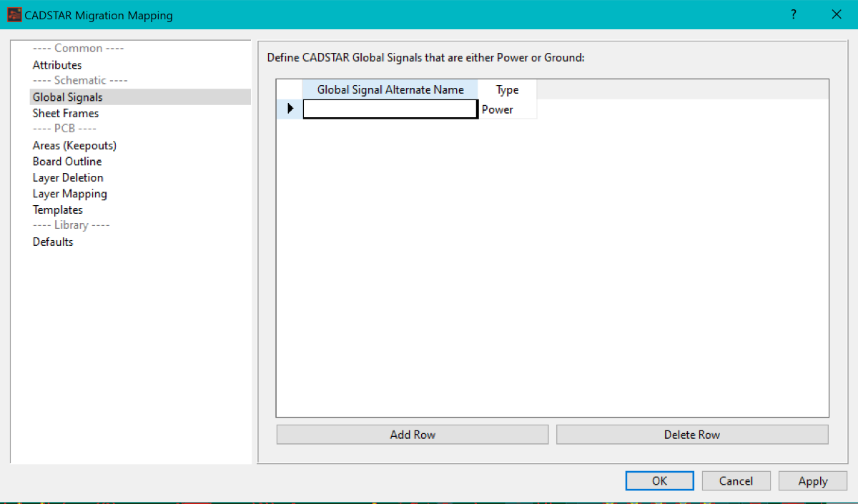Switch to Layer Mapping settings

70,194
